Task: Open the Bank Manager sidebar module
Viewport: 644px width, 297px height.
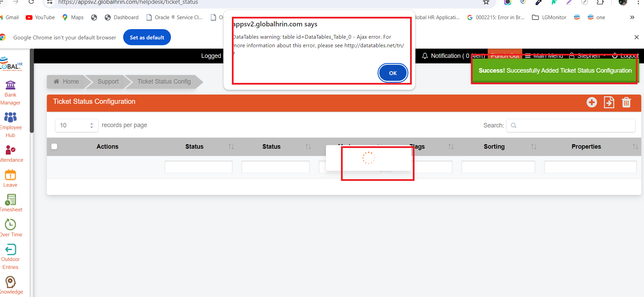Action: 11,85
